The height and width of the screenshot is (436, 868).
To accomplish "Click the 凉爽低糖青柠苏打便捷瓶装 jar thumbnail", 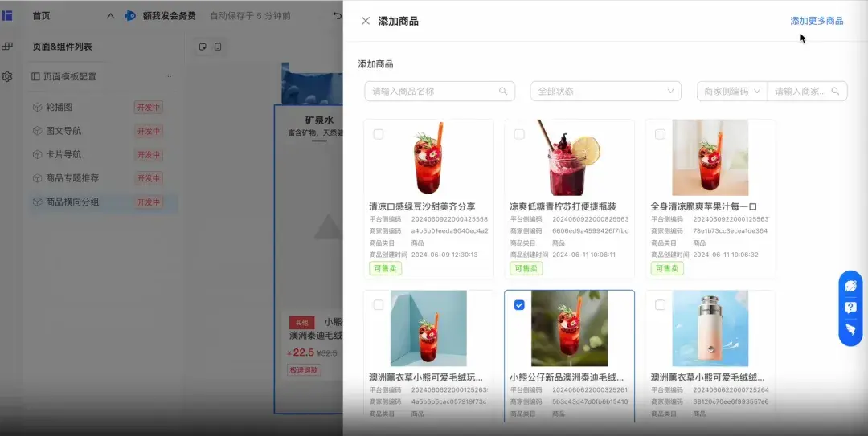I will pyautogui.click(x=569, y=157).
